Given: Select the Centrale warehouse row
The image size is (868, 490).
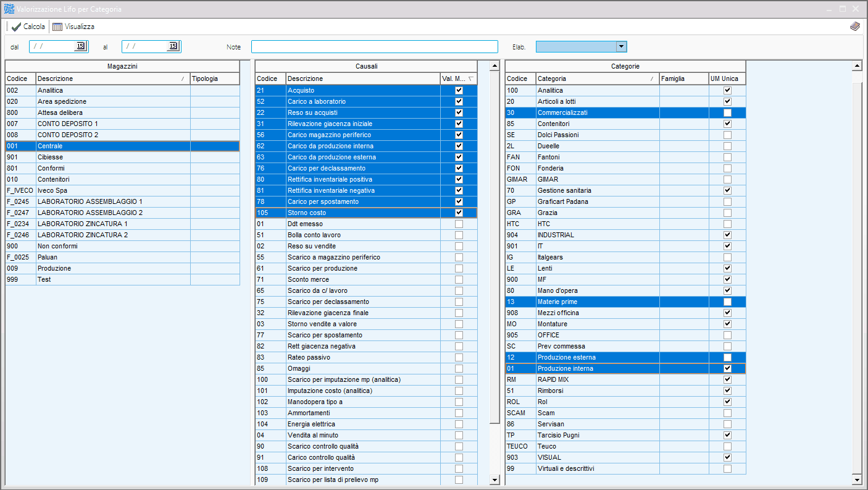Looking at the screenshot, I should click(122, 146).
